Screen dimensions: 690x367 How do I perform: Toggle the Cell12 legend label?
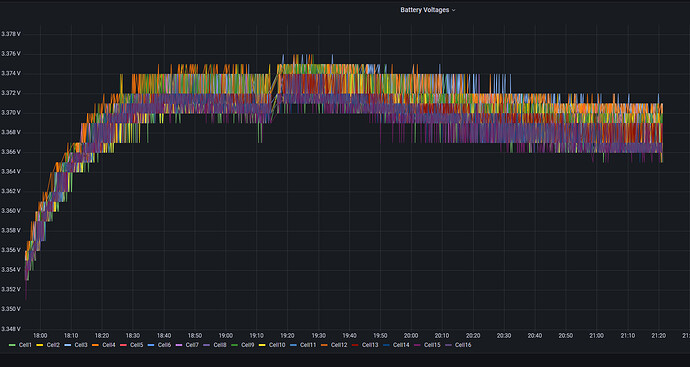point(339,345)
